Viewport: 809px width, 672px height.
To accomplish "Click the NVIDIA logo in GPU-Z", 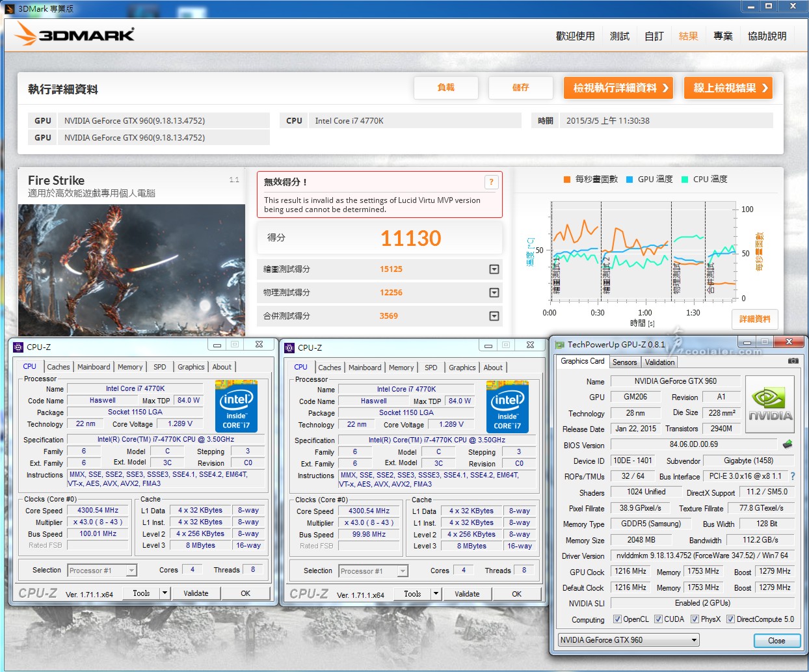I will pyautogui.click(x=771, y=404).
